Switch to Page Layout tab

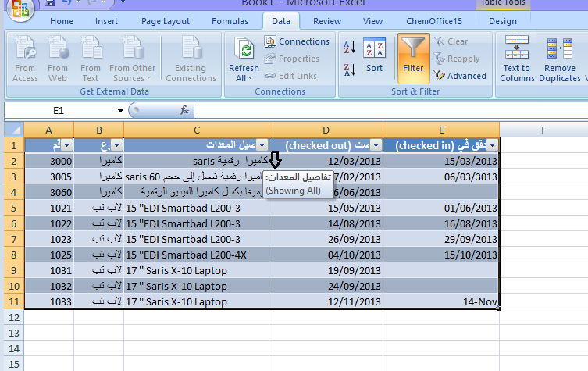tap(166, 21)
